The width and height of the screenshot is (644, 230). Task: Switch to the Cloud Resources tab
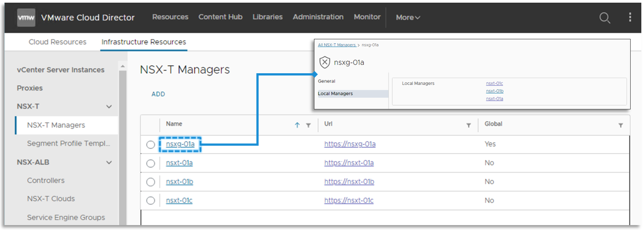pos(58,42)
